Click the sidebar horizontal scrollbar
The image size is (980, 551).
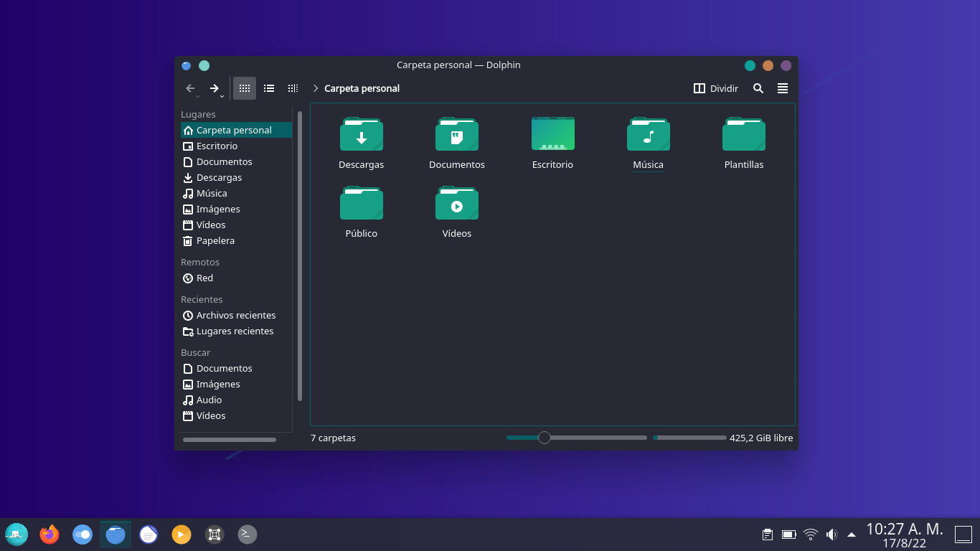(x=230, y=440)
